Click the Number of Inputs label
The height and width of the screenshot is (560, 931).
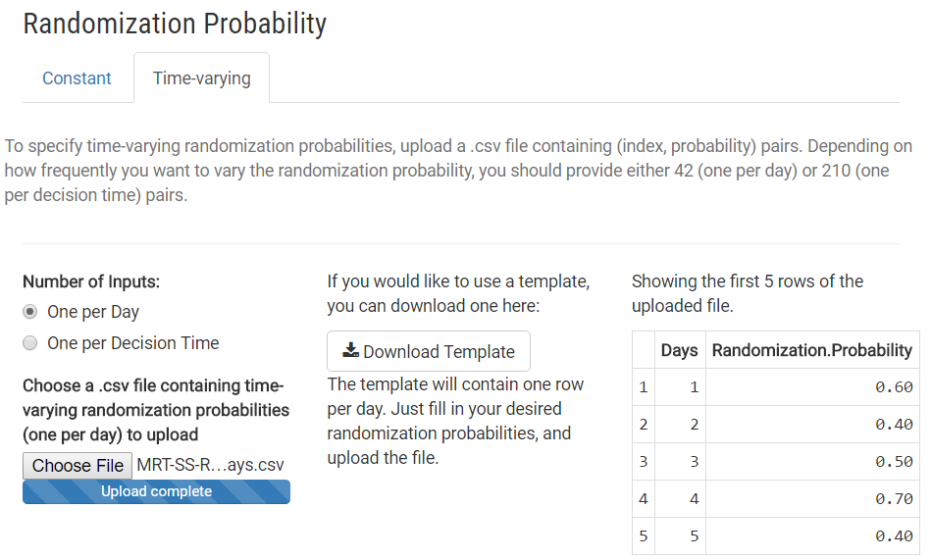[x=91, y=281]
